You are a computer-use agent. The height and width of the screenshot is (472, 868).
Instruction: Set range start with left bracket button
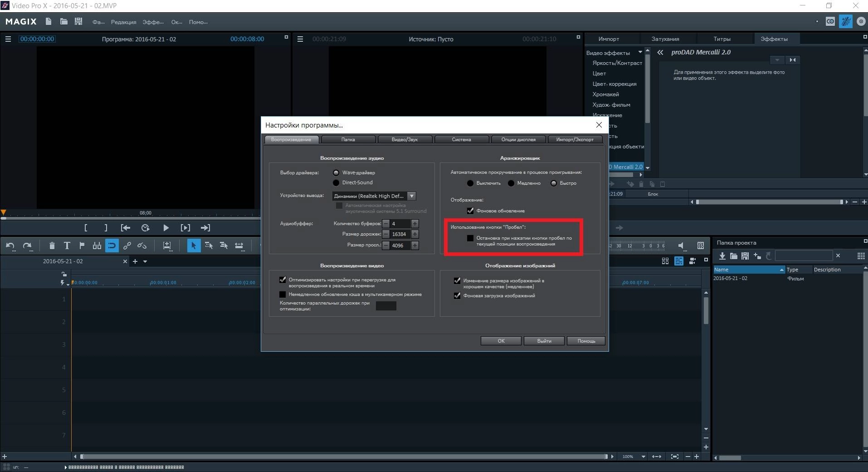(86, 228)
